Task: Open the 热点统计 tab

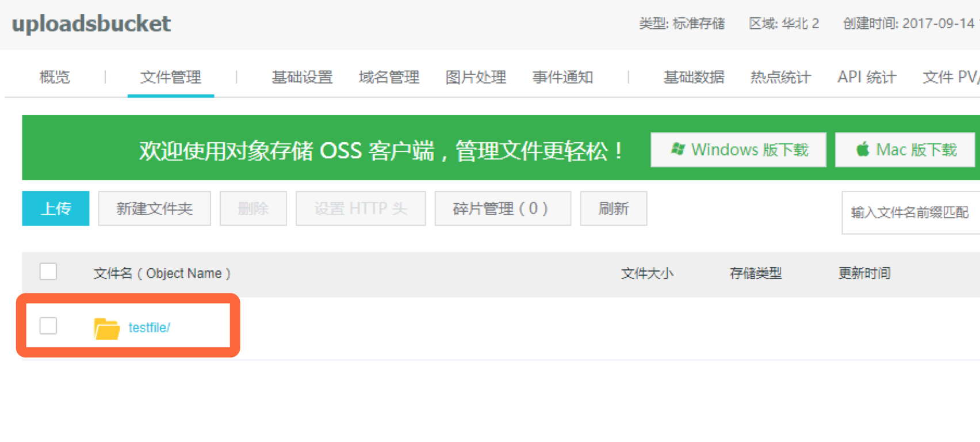Action: click(780, 77)
